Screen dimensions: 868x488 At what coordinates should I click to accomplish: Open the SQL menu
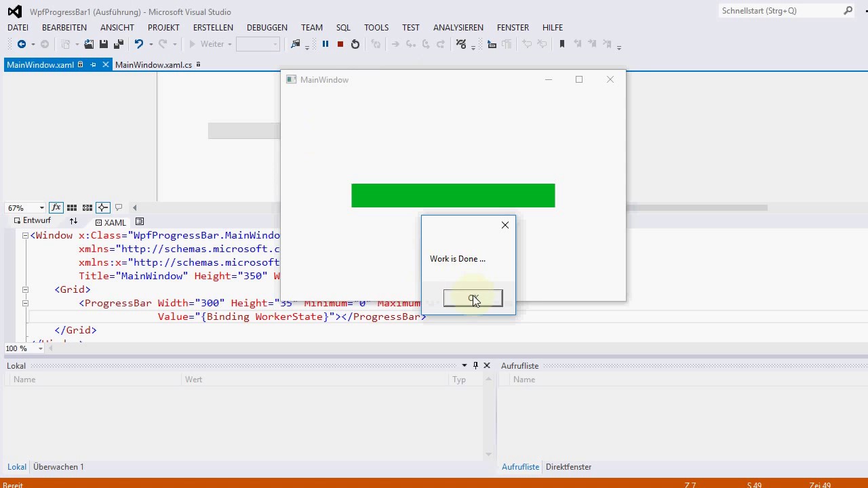pos(343,28)
